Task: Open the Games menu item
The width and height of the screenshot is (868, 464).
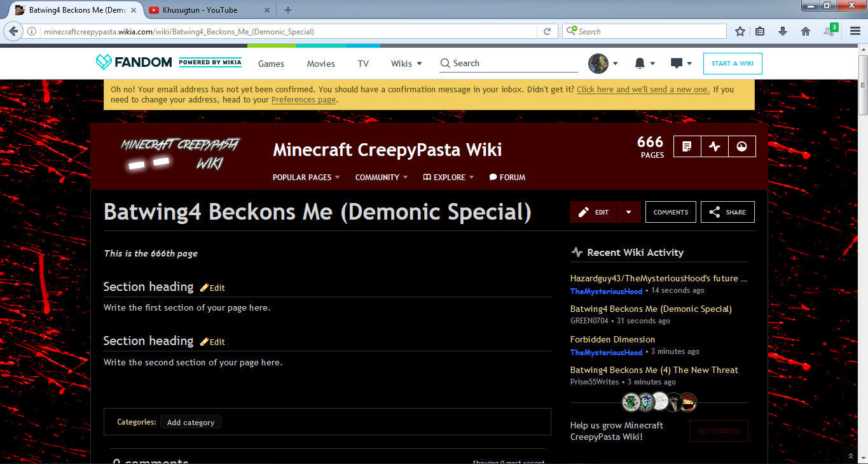Action: 271,64
